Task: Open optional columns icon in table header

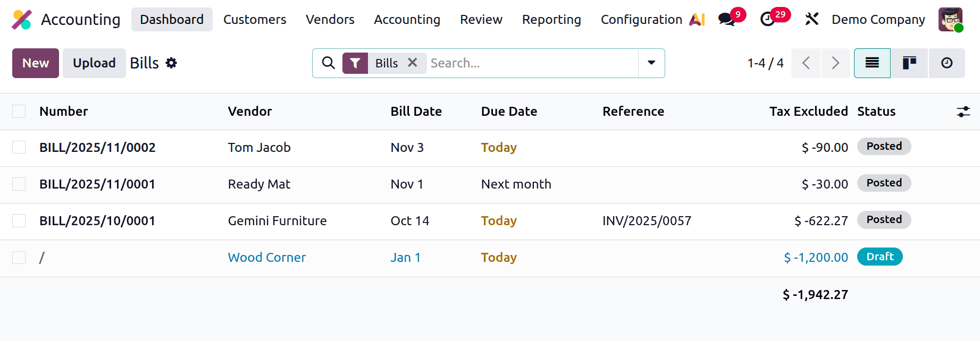Action: [964, 112]
